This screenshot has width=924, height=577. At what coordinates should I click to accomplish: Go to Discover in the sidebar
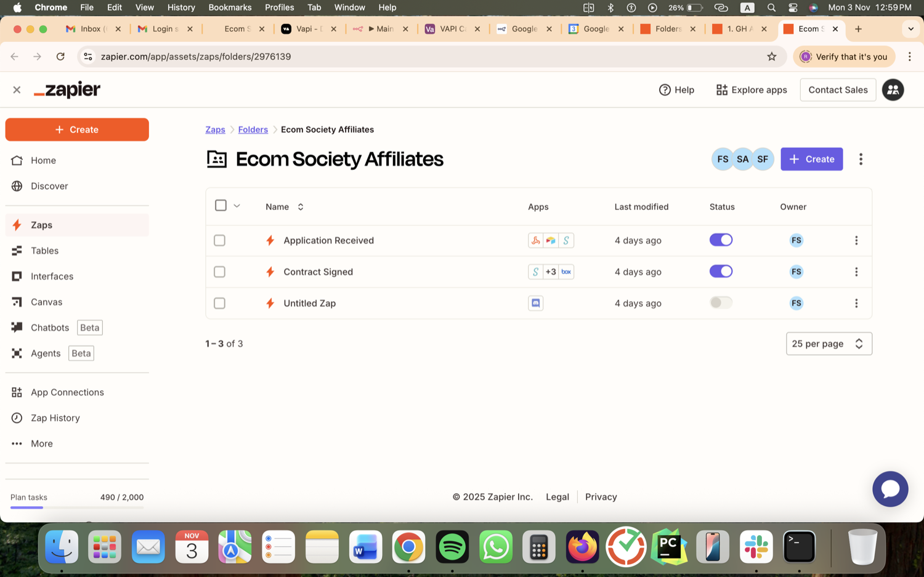click(x=77, y=186)
